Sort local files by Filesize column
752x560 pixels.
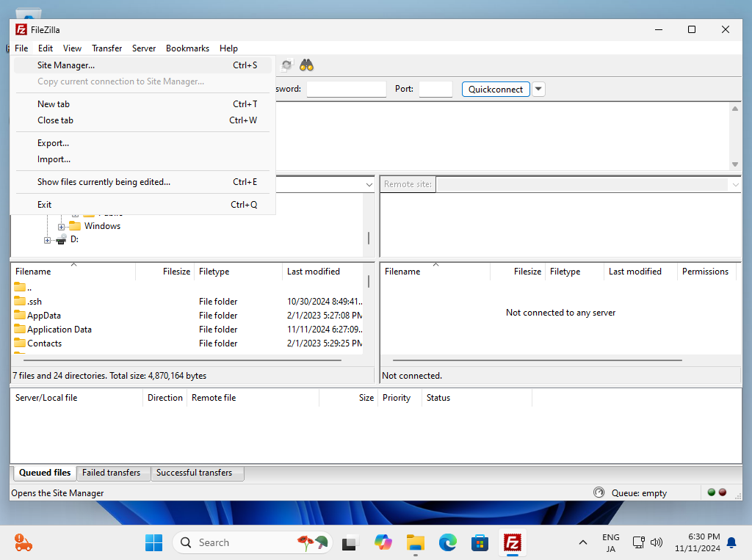pos(165,272)
